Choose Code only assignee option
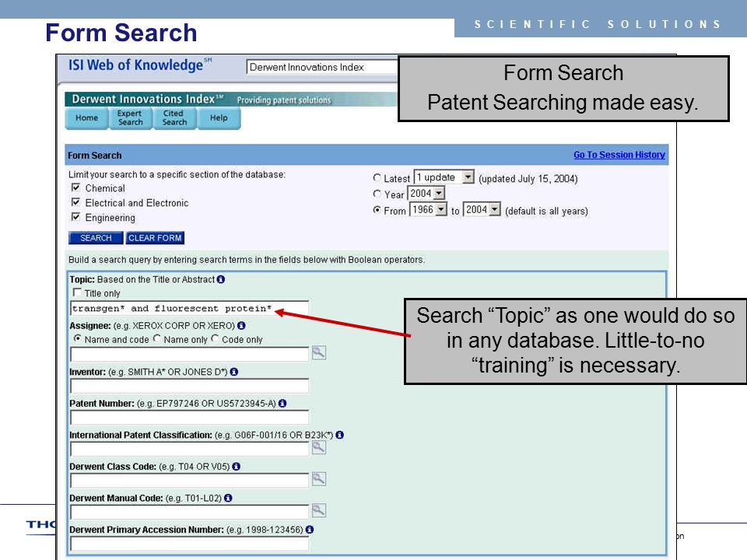This screenshot has height=560, width=747. point(215,338)
